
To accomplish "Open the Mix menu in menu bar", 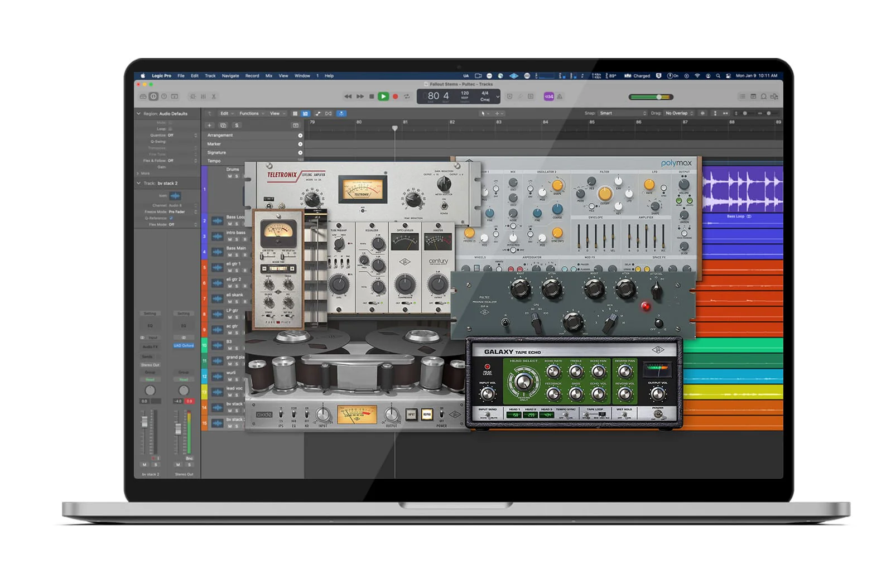I will click(x=268, y=76).
